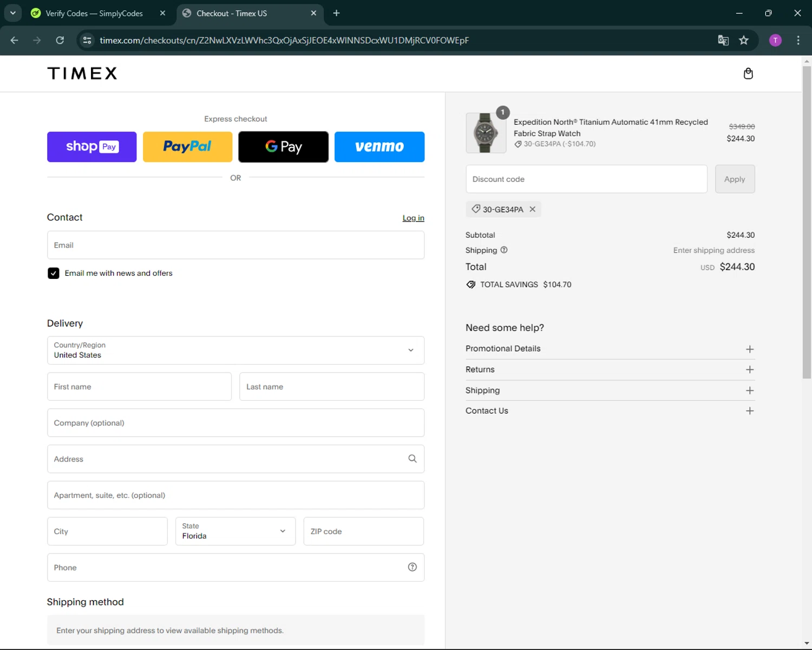The width and height of the screenshot is (812, 650).
Task: Choose Google Pay express checkout
Action: [283, 147]
